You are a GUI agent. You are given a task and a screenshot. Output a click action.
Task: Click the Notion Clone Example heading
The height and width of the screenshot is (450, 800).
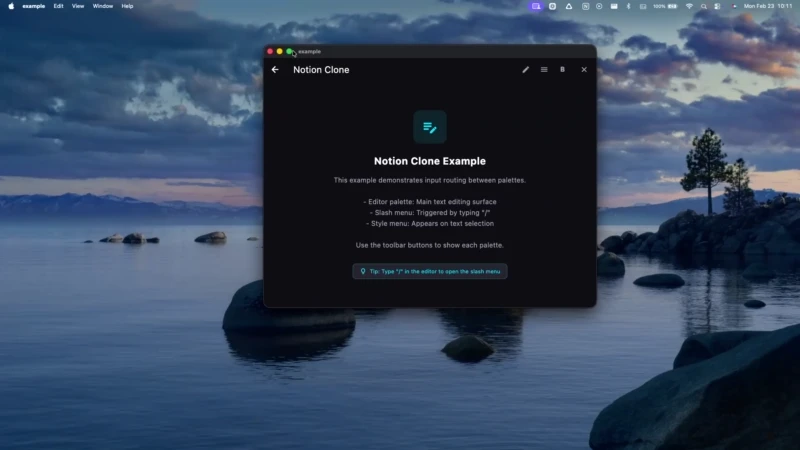click(430, 161)
